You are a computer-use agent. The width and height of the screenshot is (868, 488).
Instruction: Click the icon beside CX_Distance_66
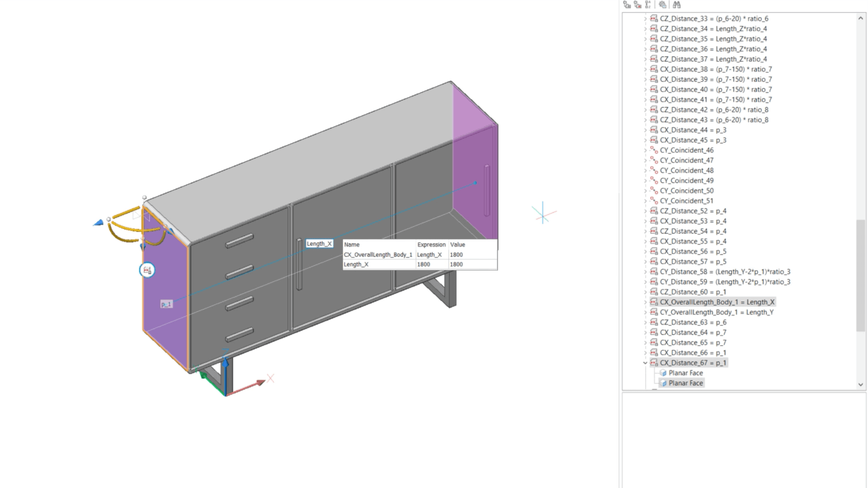click(x=654, y=352)
